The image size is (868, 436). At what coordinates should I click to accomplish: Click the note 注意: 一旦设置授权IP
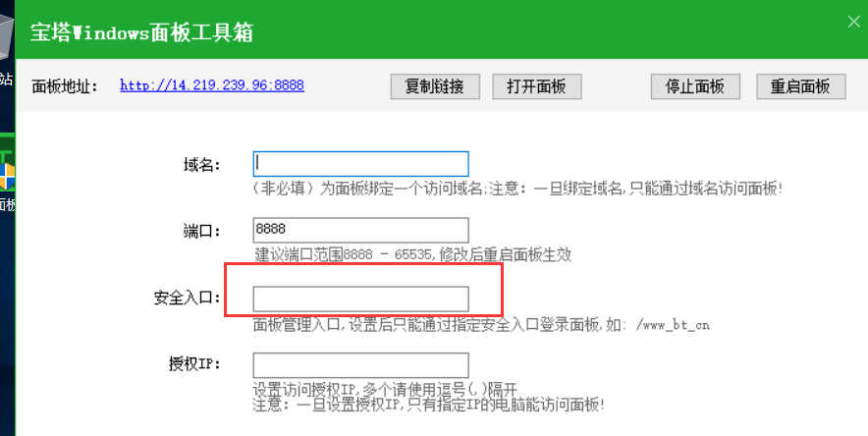click(x=429, y=405)
